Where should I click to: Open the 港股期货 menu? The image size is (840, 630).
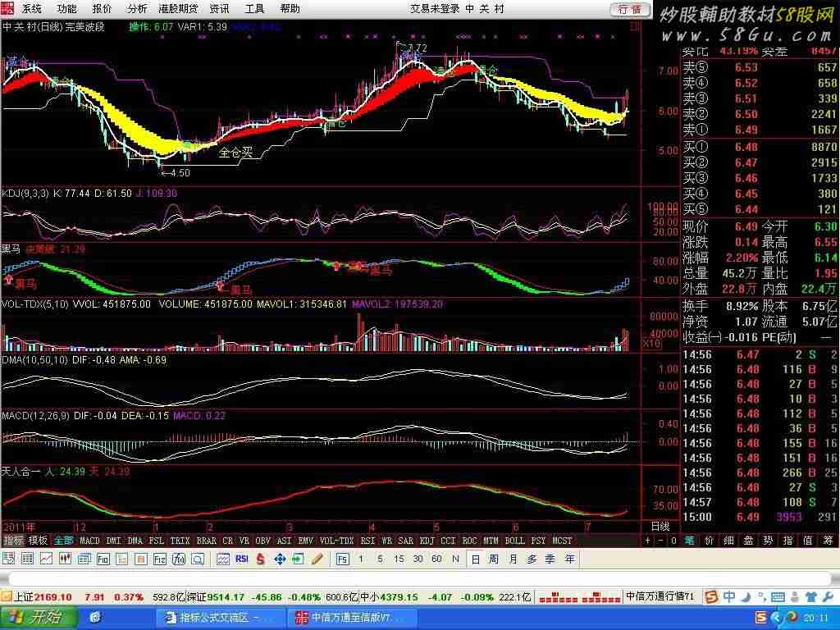point(178,8)
